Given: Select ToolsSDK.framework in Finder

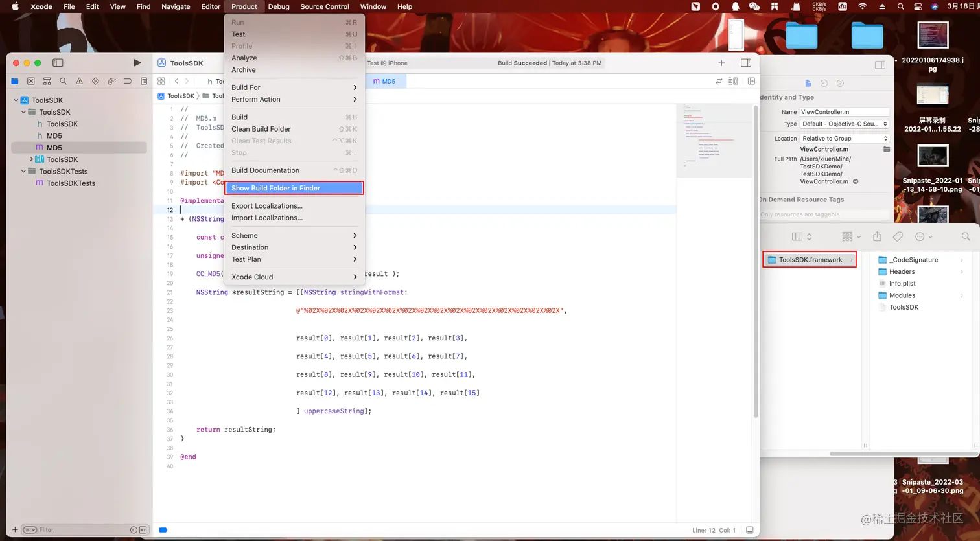Looking at the screenshot, I should pyautogui.click(x=810, y=260).
